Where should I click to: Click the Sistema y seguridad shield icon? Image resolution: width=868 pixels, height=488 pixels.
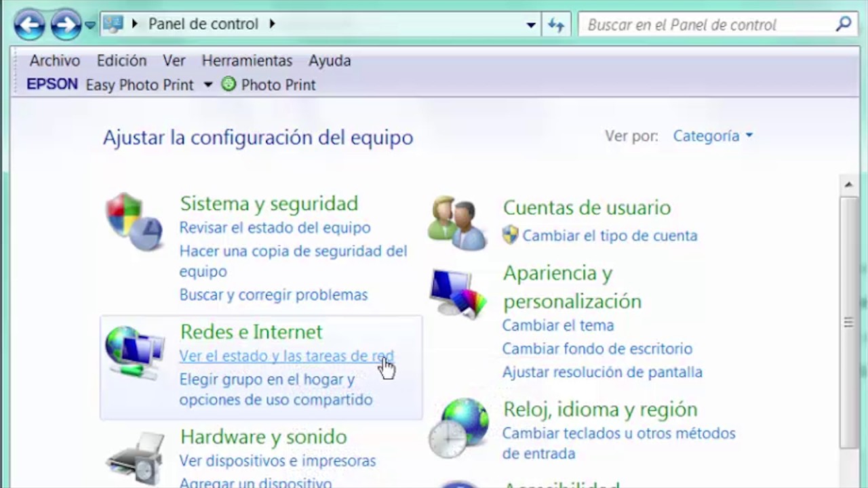pyautogui.click(x=134, y=221)
